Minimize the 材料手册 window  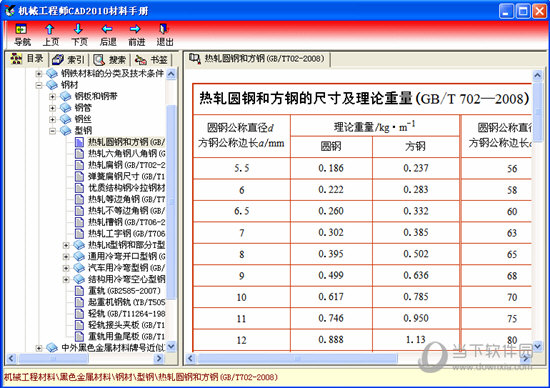pos(506,11)
